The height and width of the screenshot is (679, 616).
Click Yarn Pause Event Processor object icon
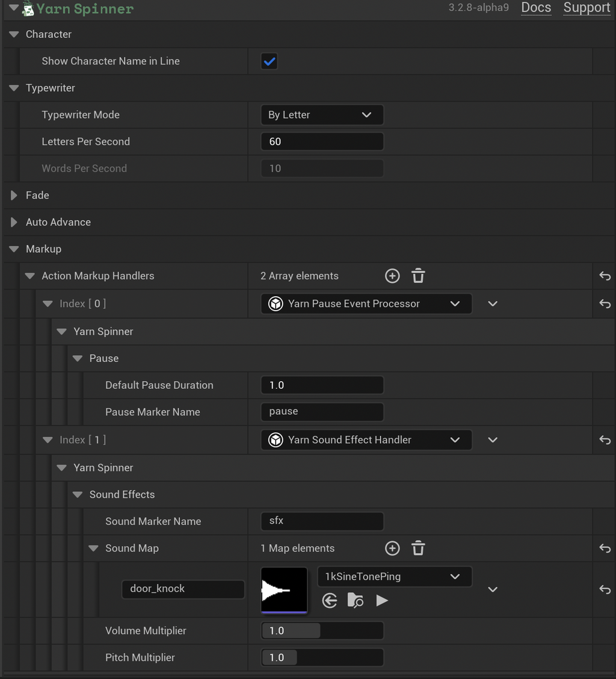[276, 303]
